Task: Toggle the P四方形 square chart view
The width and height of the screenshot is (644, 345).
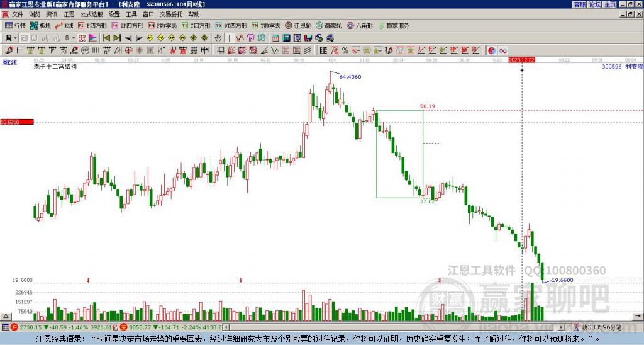Action: (x=92, y=25)
